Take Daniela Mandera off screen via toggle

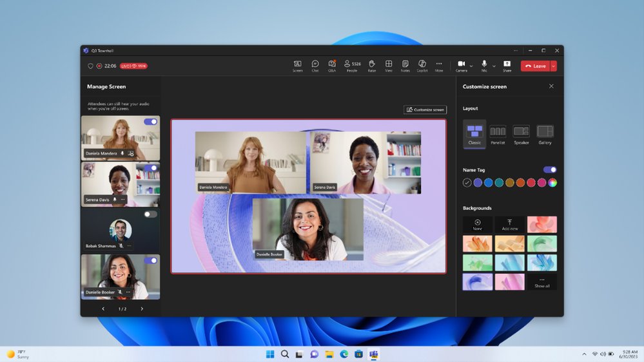click(150, 121)
